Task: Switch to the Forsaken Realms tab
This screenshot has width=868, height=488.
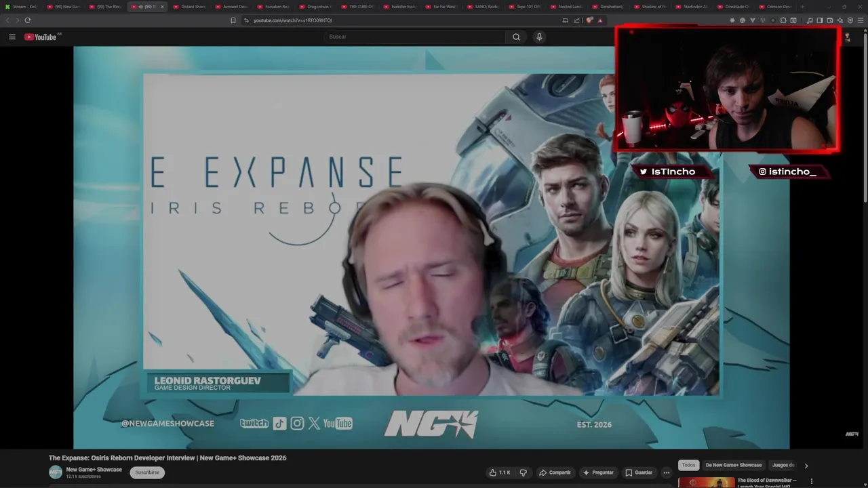Action: [274, 7]
